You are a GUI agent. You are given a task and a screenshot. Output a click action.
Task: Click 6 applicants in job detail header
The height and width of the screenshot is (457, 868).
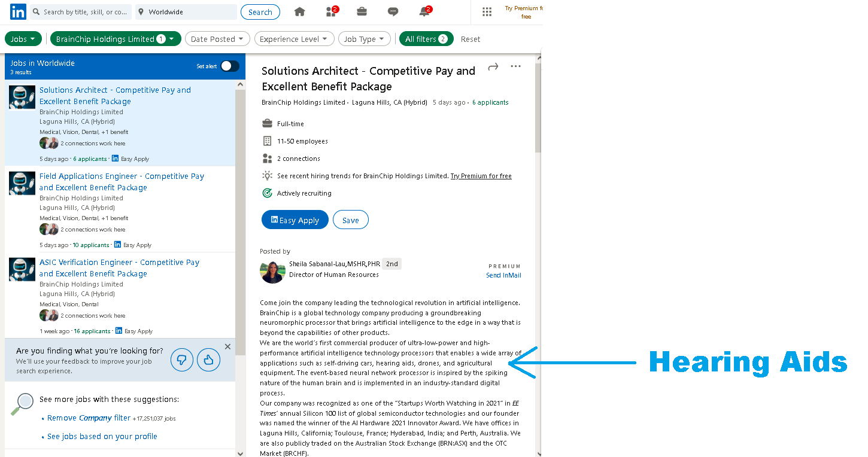[x=490, y=102]
